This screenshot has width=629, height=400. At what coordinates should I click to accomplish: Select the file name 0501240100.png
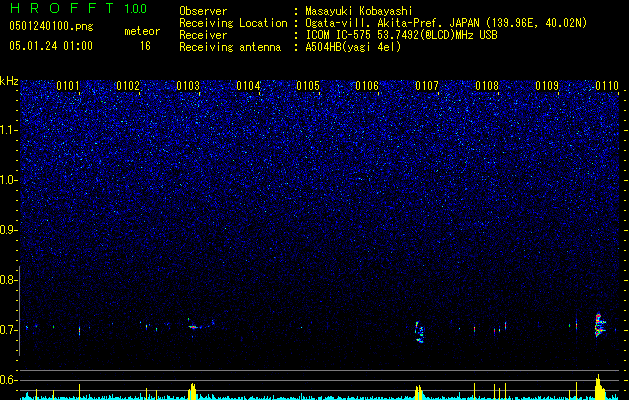coord(51,26)
